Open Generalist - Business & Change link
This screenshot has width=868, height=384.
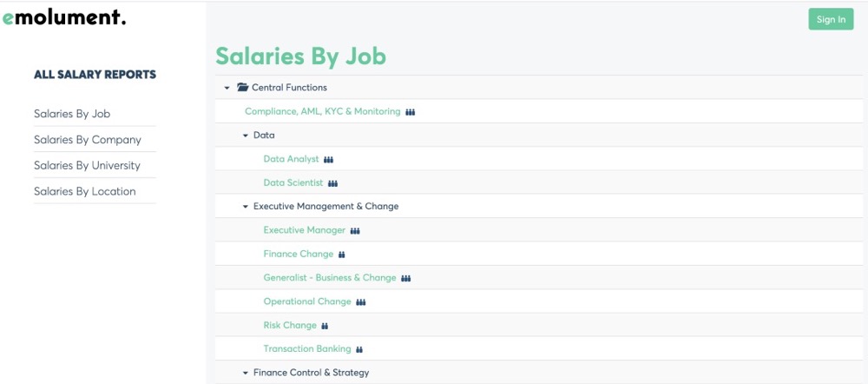point(329,278)
